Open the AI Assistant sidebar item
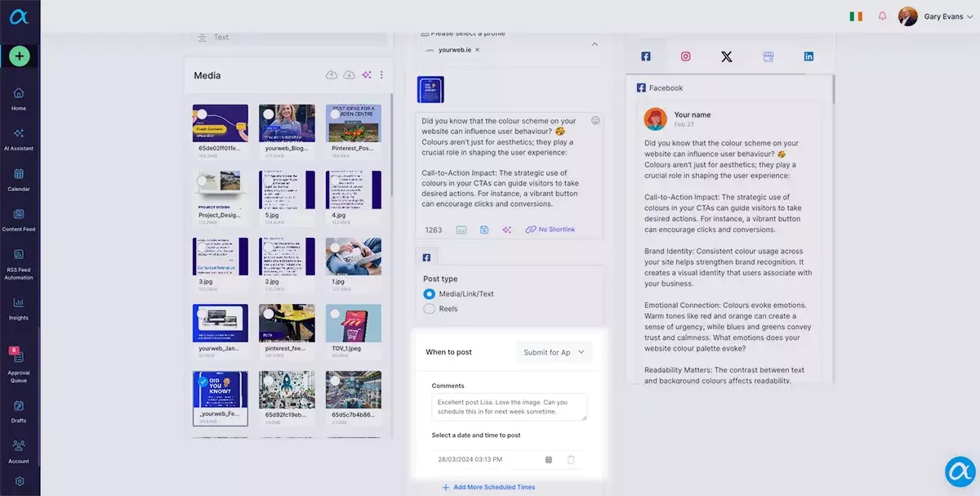Screen dimensions: 980x496 pyautogui.click(x=19, y=139)
